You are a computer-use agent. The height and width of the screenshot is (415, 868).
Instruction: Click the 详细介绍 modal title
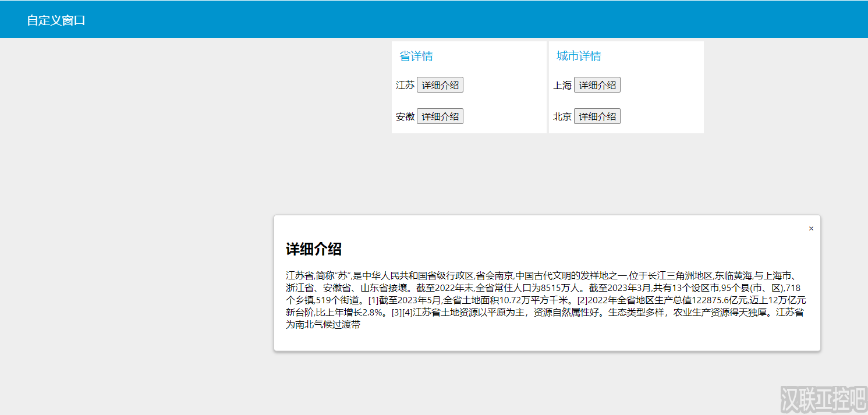click(x=314, y=248)
